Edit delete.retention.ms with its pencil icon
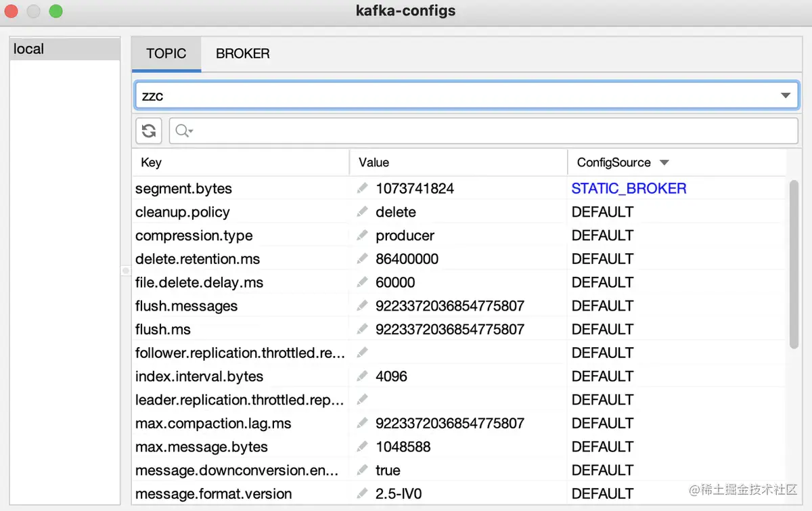The width and height of the screenshot is (812, 511). (363, 259)
